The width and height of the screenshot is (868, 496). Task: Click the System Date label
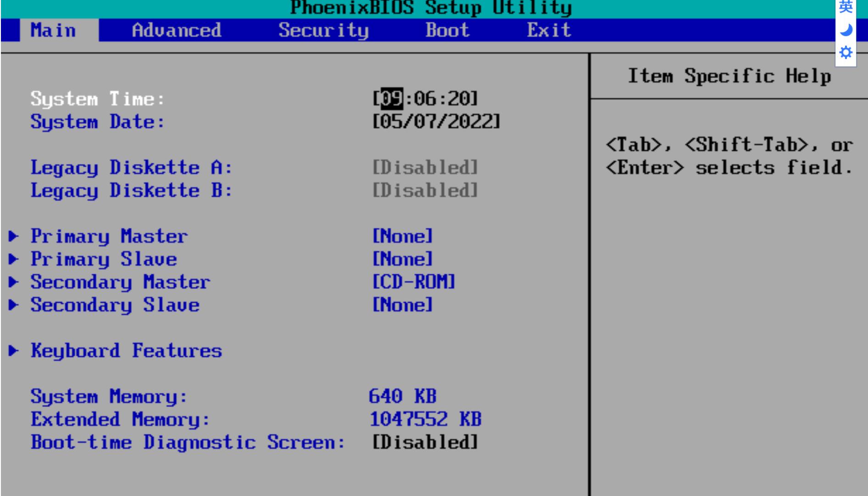(98, 122)
